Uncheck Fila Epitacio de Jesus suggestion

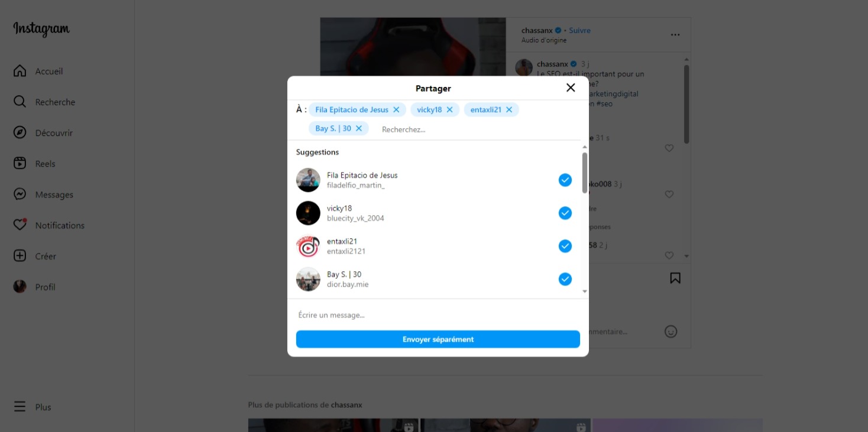(565, 180)
